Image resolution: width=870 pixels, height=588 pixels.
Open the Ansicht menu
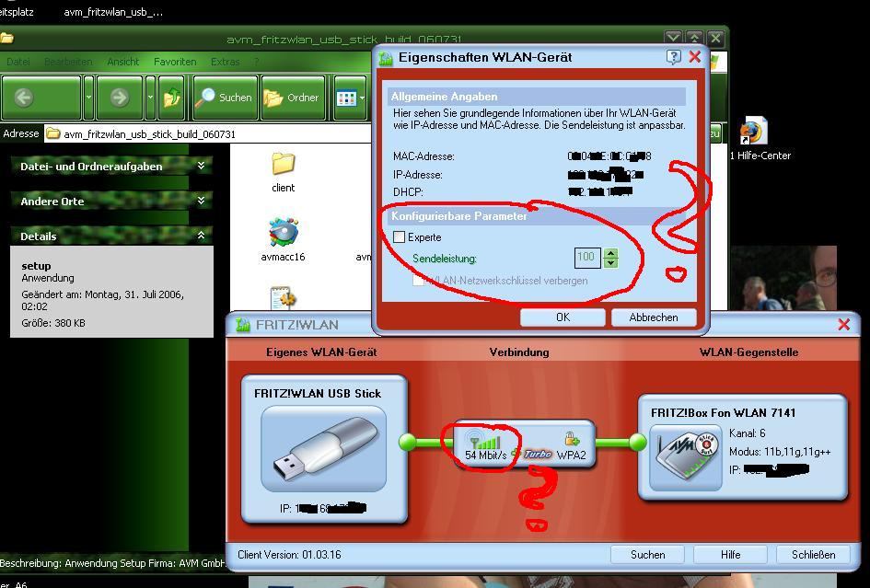[x=123, y=62]
